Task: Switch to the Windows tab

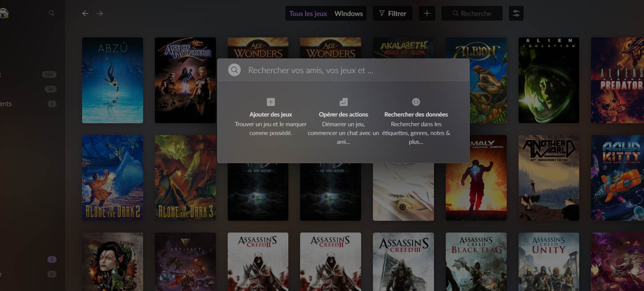Action: (349, 13)
